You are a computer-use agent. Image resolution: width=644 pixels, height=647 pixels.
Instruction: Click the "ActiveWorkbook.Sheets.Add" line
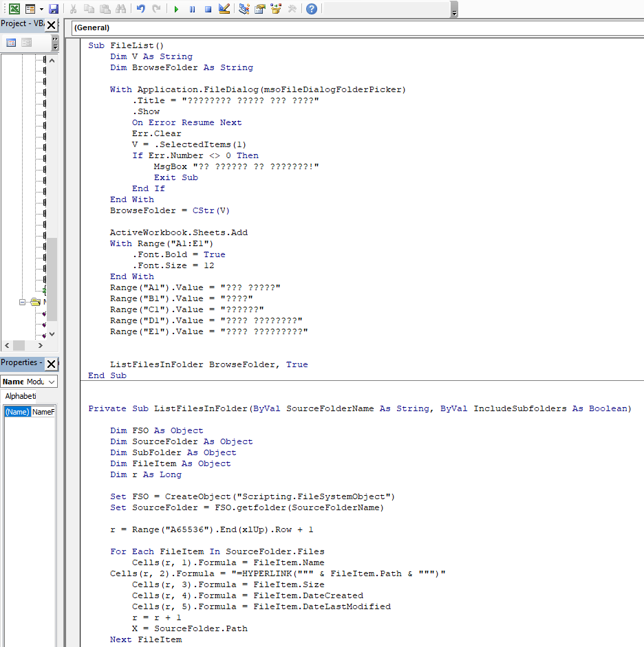tap(179, 232)
